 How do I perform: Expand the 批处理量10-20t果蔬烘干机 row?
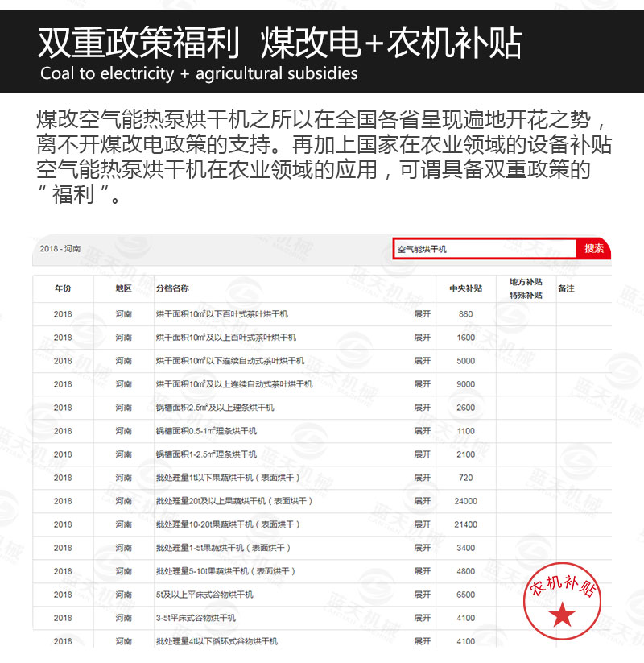(423, 524)
